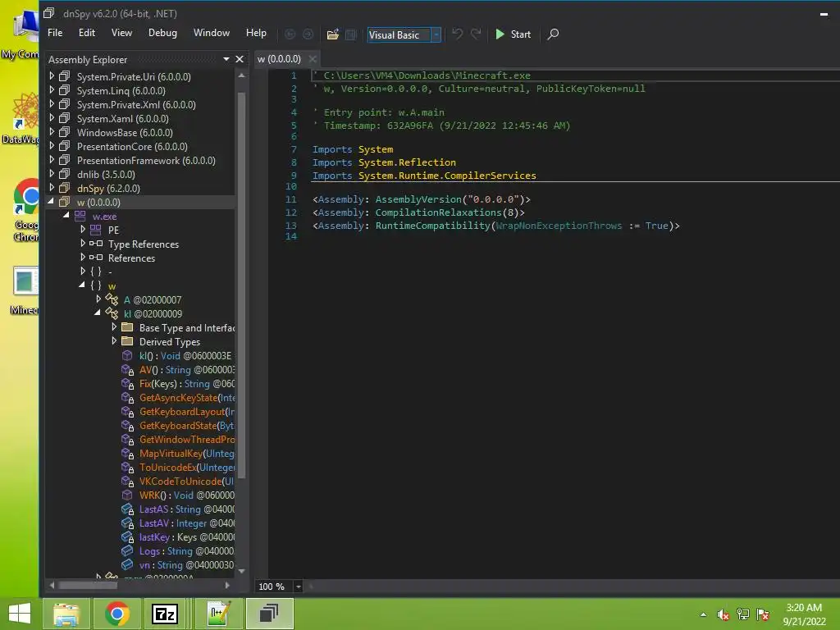Expand the A @02000007 class node
The height and width of the screenshot is (630, 840).
pyautogui.click(x=98, y=299)
